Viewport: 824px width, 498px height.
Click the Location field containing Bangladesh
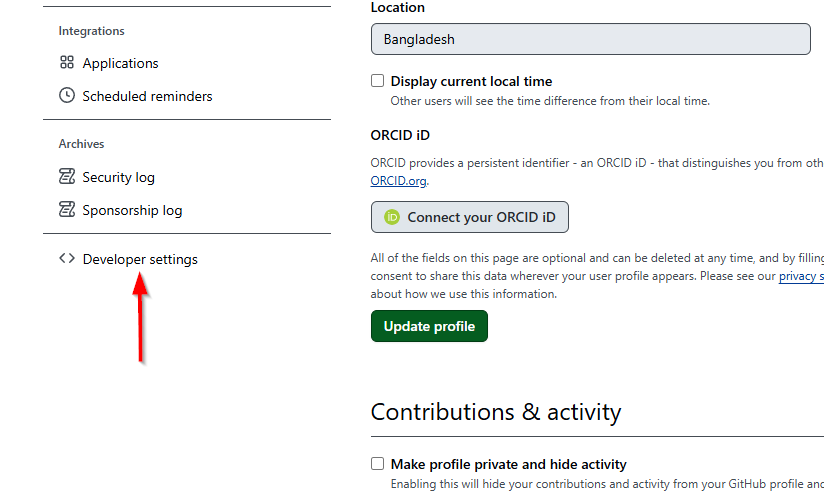point(591,39)
